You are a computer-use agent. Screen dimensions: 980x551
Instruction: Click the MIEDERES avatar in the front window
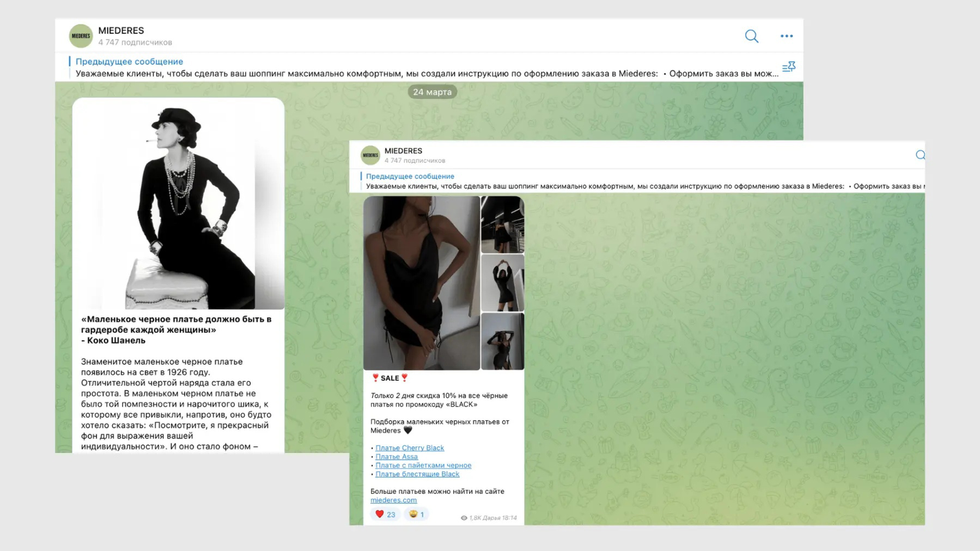coord(370,155)
